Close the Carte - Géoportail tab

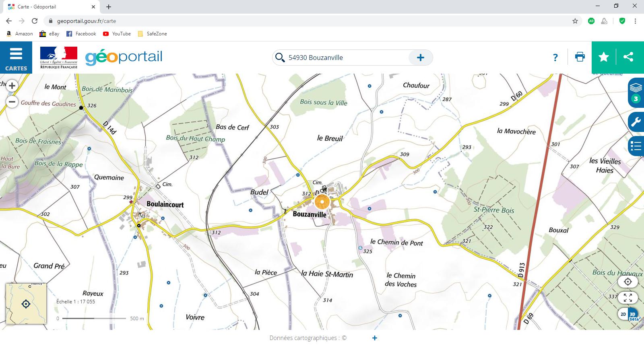click(x=93, y=7)
